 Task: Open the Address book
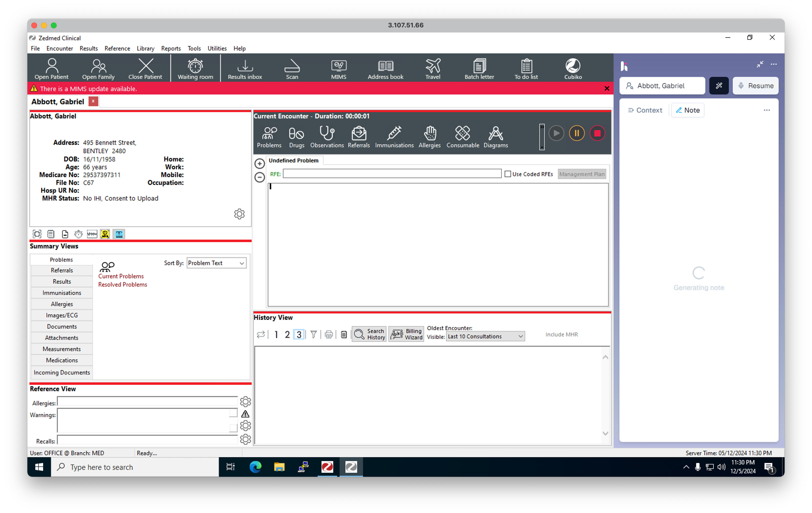[385, 69]
